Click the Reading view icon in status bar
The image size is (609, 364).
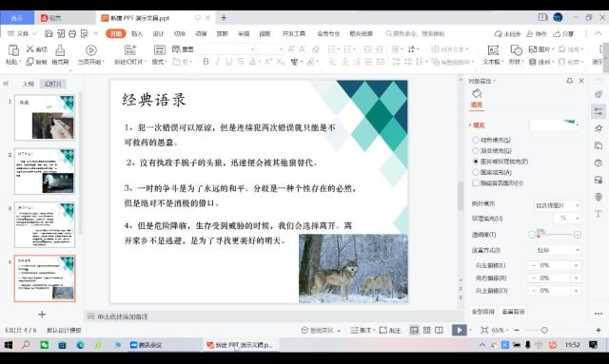[x=439, y=330]
